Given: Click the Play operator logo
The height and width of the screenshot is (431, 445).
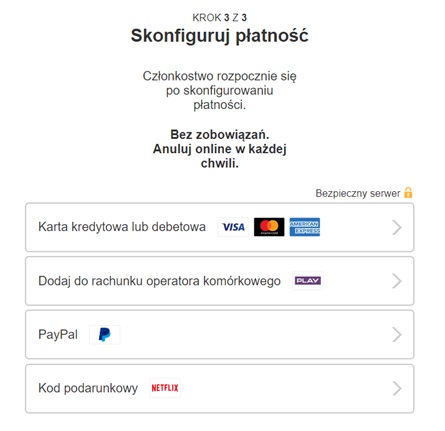Looking at the screenshot, I should click(x=308, y=281).
